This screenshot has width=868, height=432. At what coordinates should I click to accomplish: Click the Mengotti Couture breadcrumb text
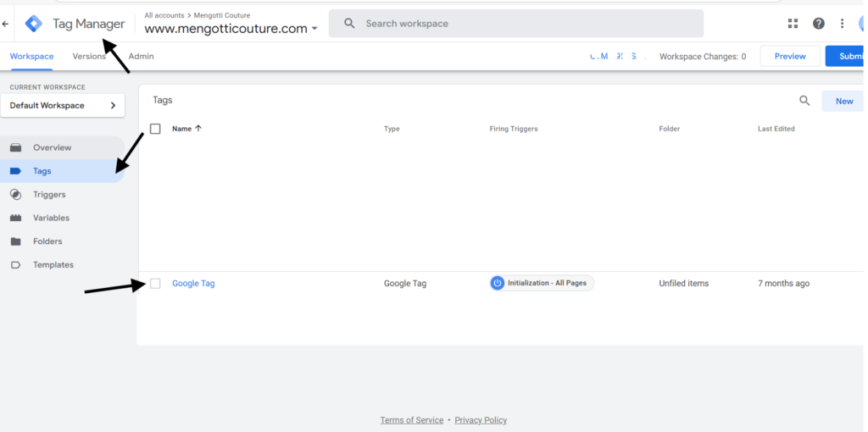pos(221,15)
